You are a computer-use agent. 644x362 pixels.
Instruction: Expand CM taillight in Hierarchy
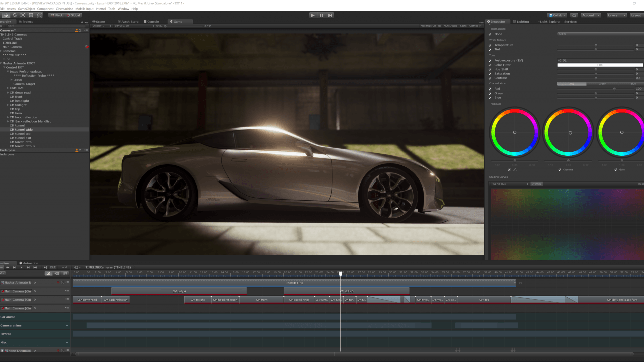8,105
